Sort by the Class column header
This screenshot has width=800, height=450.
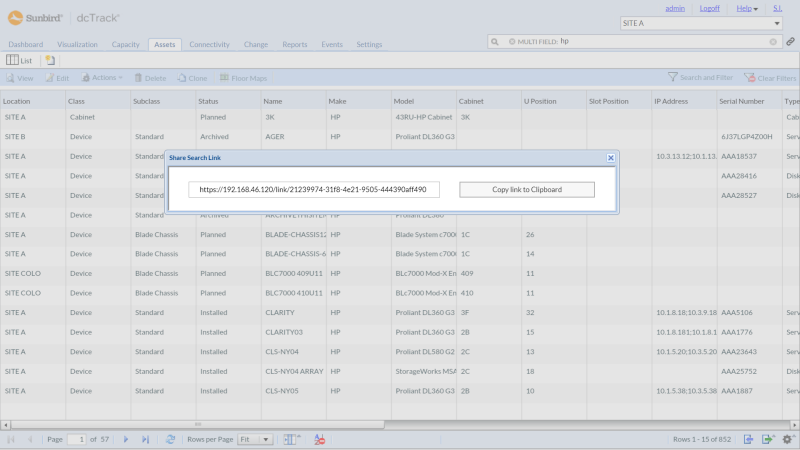click(x=98, y=101)
